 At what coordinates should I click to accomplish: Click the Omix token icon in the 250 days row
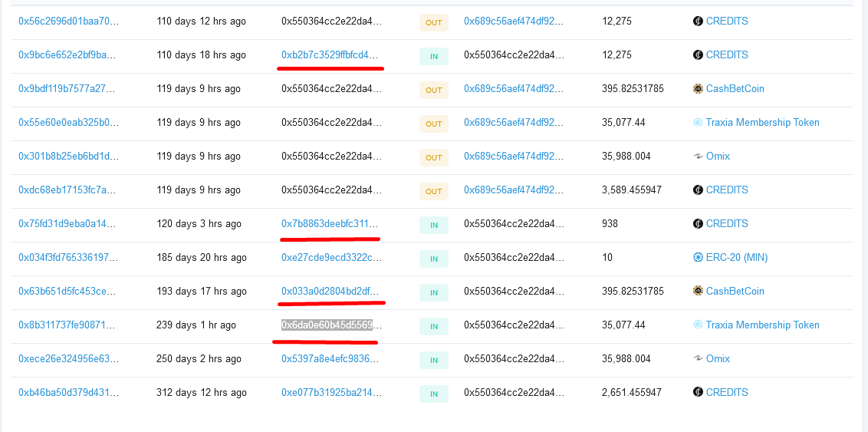[698, 359]
